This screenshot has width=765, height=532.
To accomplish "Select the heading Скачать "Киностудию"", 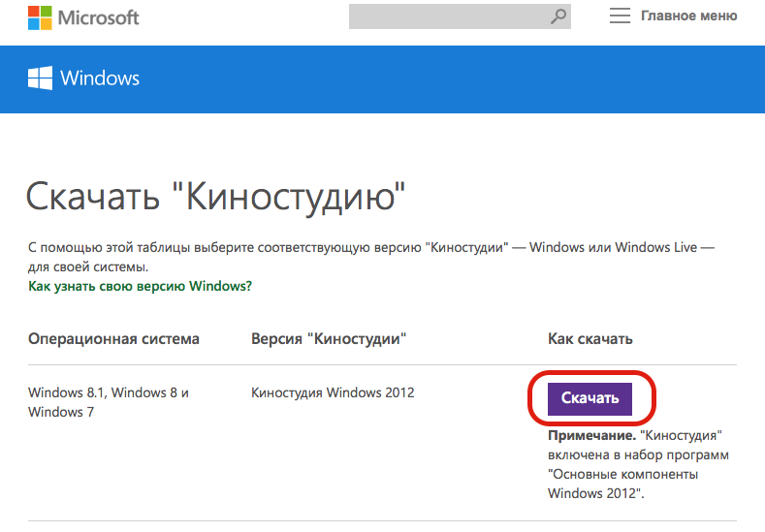I will (215, 197).
